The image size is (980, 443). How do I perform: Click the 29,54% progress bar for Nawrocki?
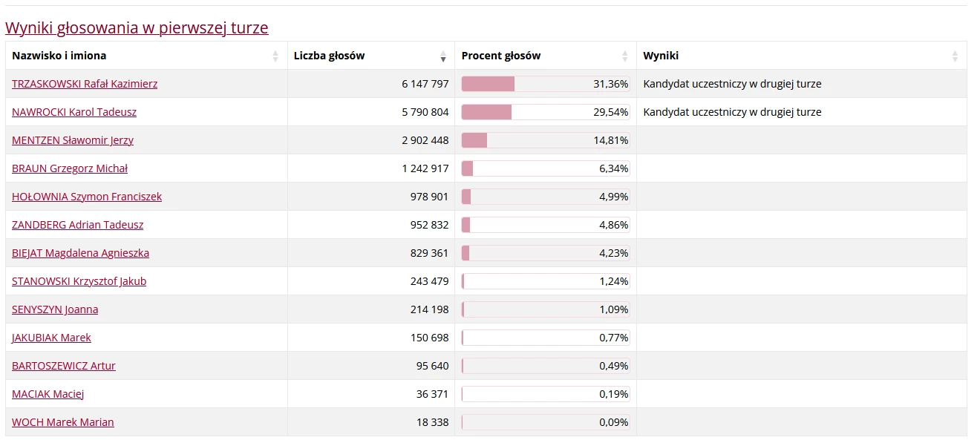tap(545, 112)
